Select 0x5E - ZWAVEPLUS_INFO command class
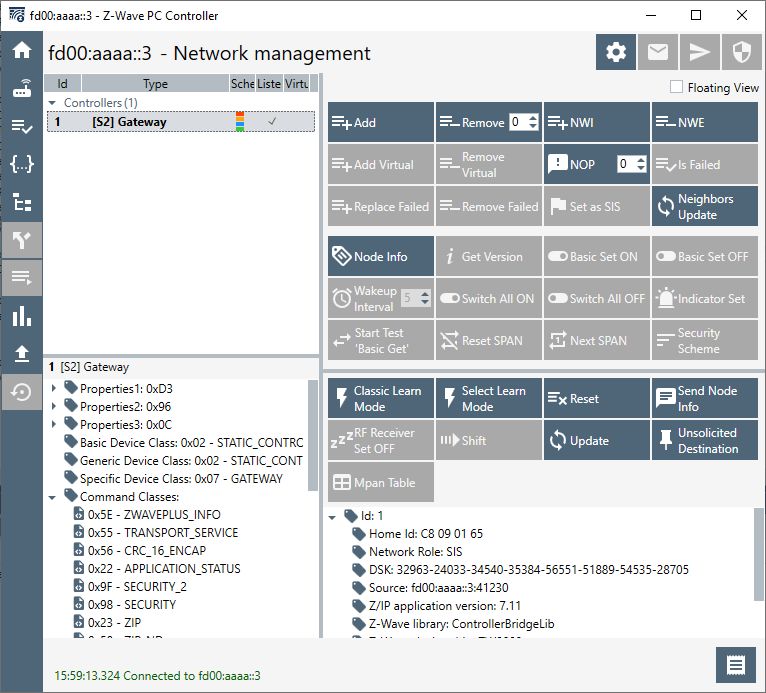Image resolution: width=766 pixels, height=693 pixels. pyautogui.click(x=154, y=515)
